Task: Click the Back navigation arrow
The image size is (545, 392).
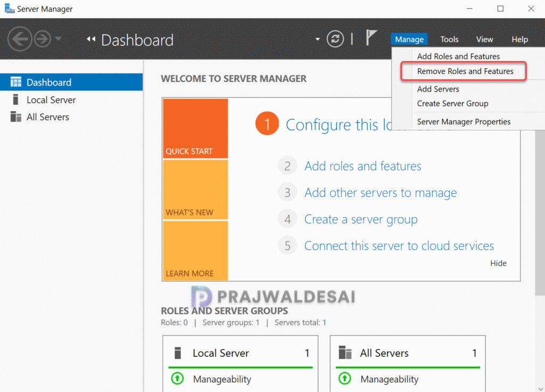Action: click(20, 39)
